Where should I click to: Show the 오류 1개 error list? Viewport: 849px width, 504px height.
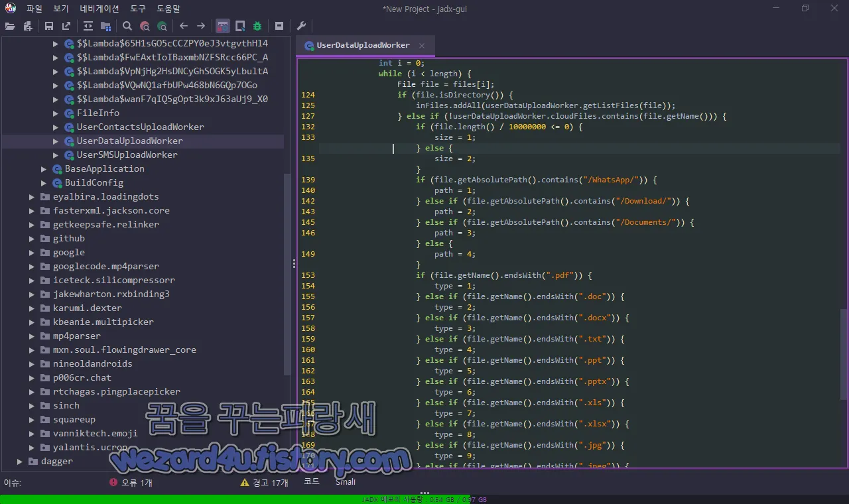(137, 483)
